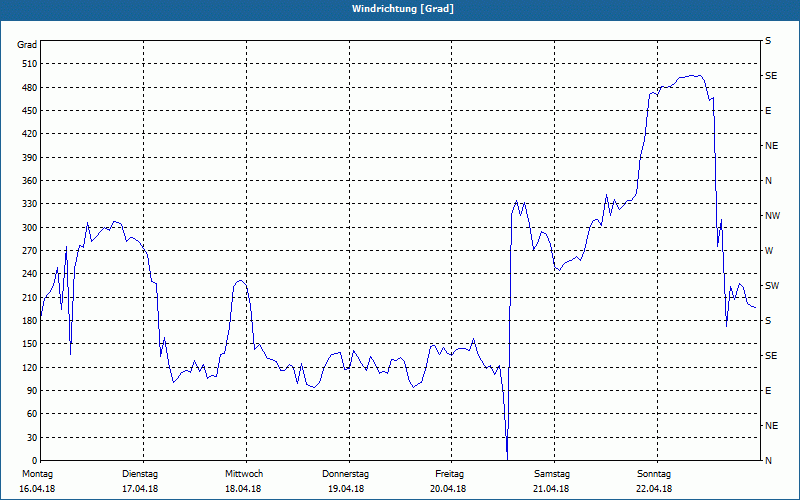Select the 'W' compass direction label
The image size is (800, 500).
769,251
